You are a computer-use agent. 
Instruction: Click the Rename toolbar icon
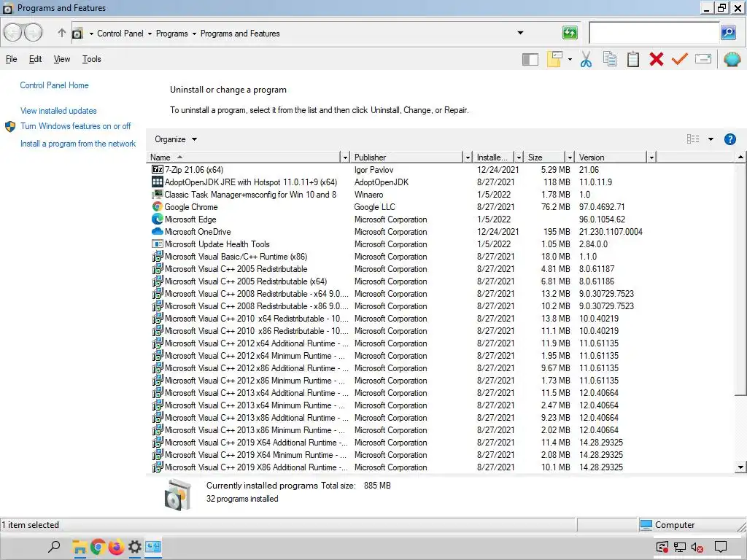coord(703,59)
